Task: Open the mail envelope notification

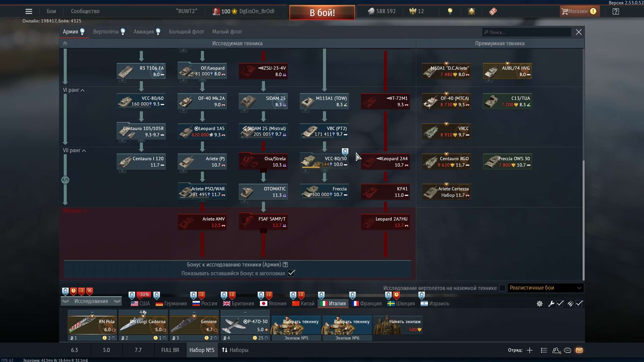Action: [580, 350]
